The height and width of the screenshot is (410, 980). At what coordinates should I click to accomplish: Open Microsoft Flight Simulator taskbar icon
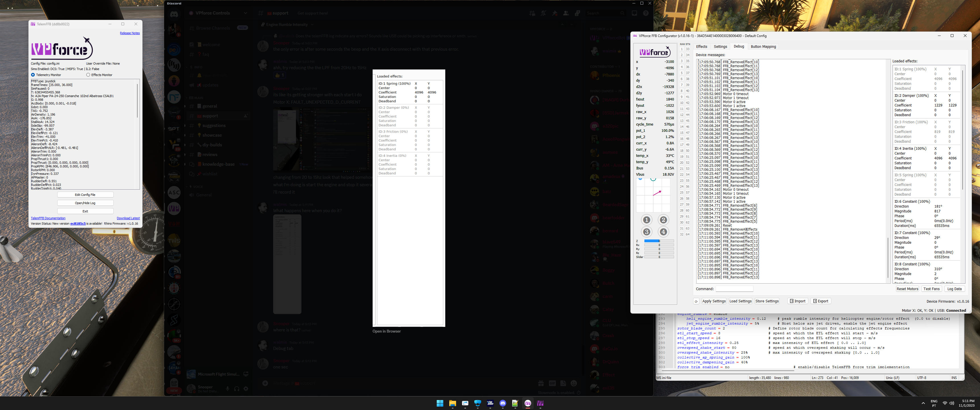[x=490, y=403]
